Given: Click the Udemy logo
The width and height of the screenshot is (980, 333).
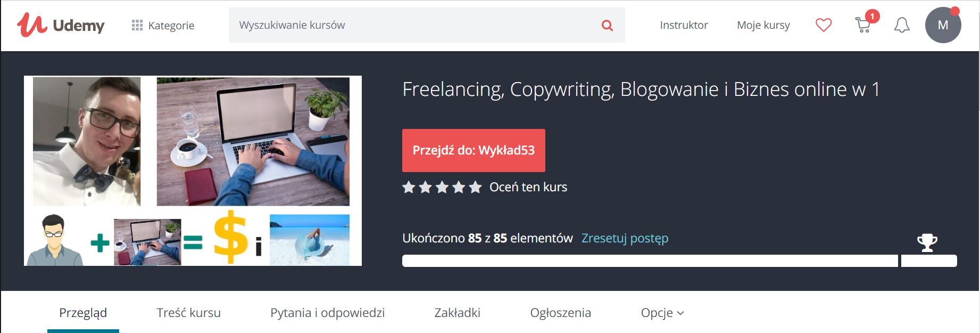Looking at the screenshot, I should 61,25.
